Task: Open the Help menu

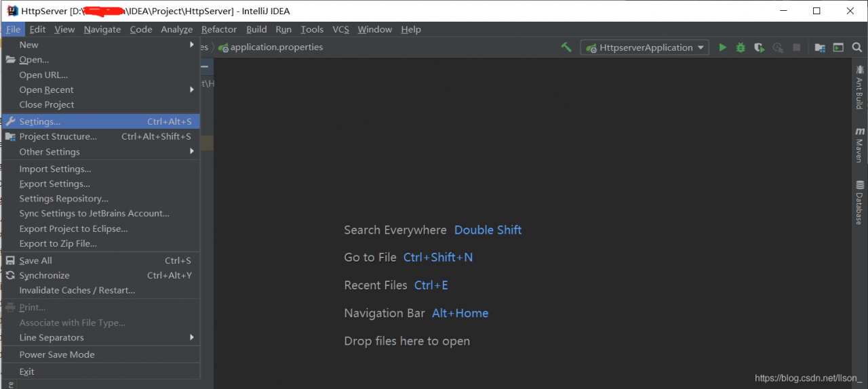Action: (x=411, y=29)
